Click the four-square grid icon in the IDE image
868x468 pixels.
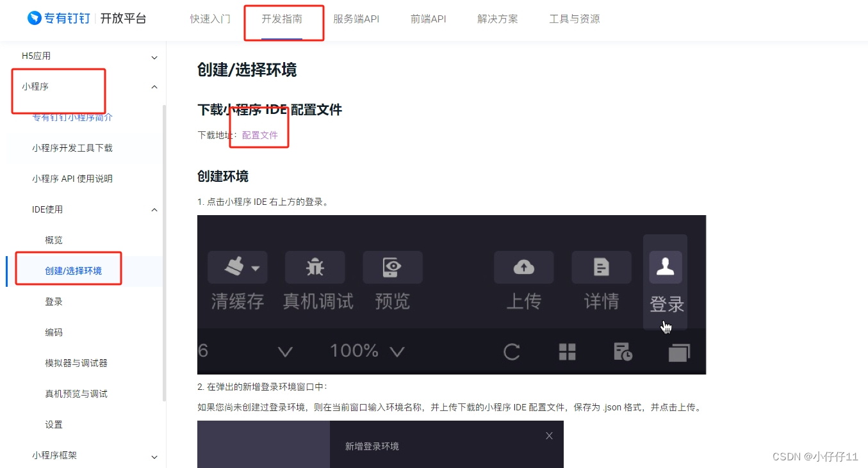pyautogui.click(x=567, y=351)
